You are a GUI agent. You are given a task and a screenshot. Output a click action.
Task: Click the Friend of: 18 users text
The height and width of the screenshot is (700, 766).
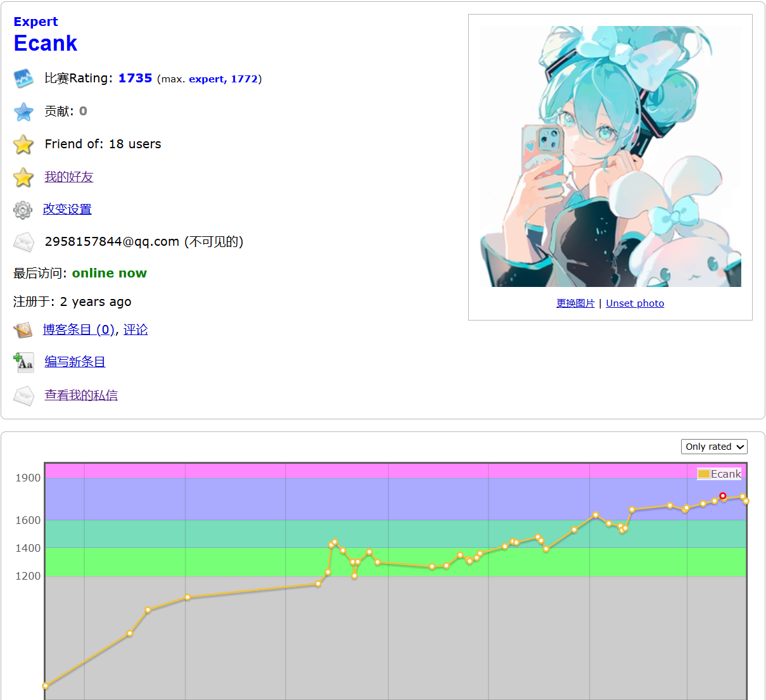tap(103, 144)
